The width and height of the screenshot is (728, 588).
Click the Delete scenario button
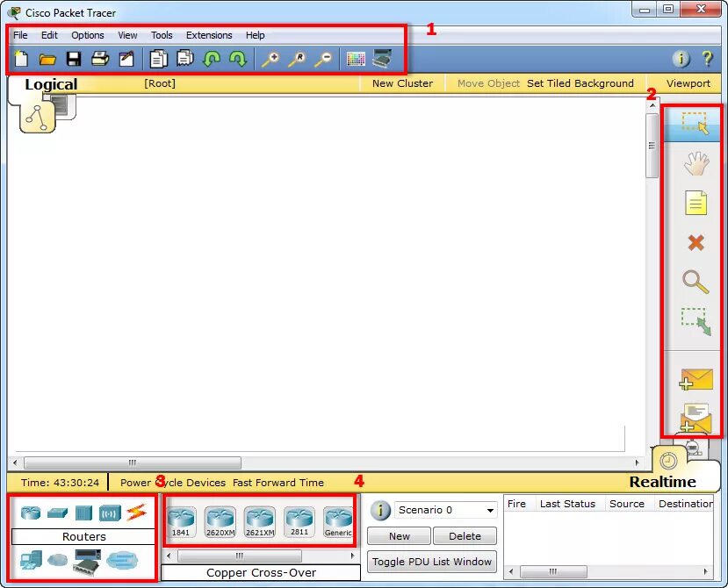pos(465,536)
